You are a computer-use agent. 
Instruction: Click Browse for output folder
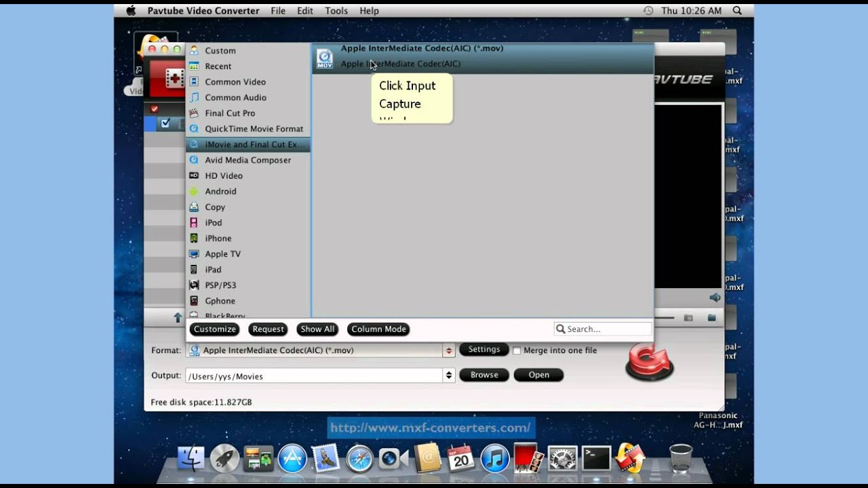[x=484, y=375]
